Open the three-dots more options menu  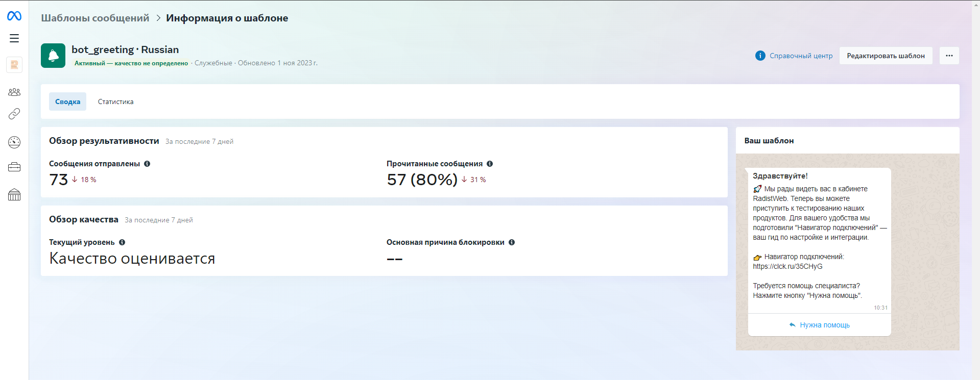point(949,56)
